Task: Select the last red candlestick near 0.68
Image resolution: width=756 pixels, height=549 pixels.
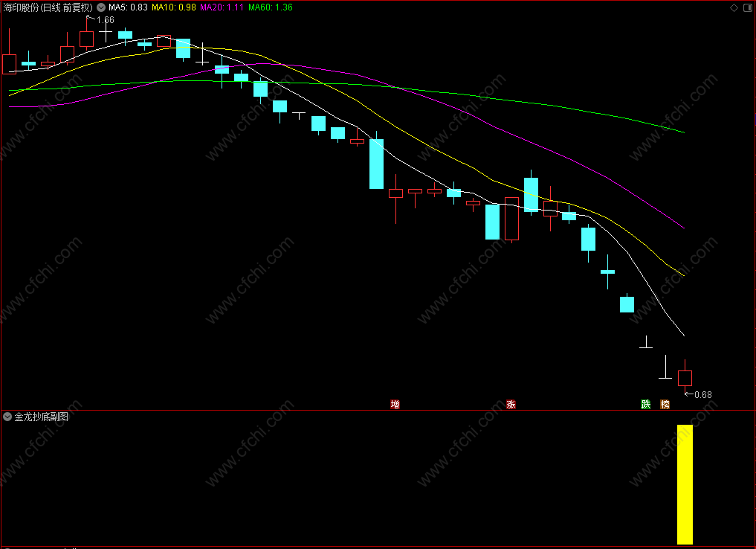Action: 685,378
